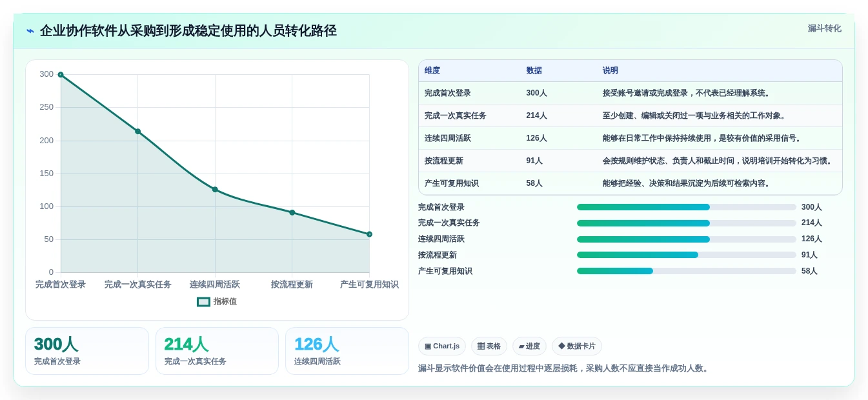This screenshot has height=400, width=868.
Task: Click the 91人 table value
Action: (x=535, y=161)
